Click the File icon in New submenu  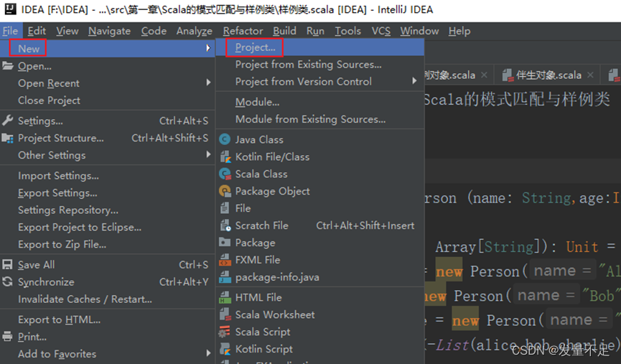pos(225,208)
